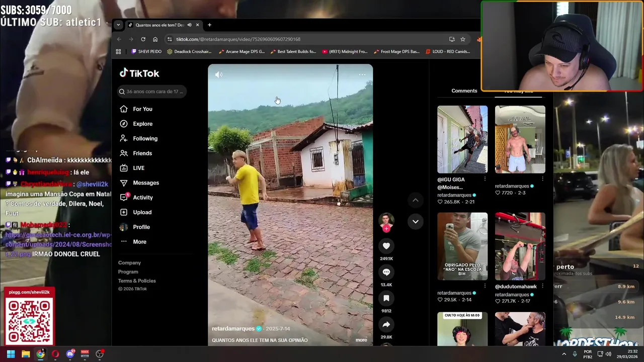644x362 pixels.
Task: Mute the tab using its speaker icon
Action: pos(190,25)
